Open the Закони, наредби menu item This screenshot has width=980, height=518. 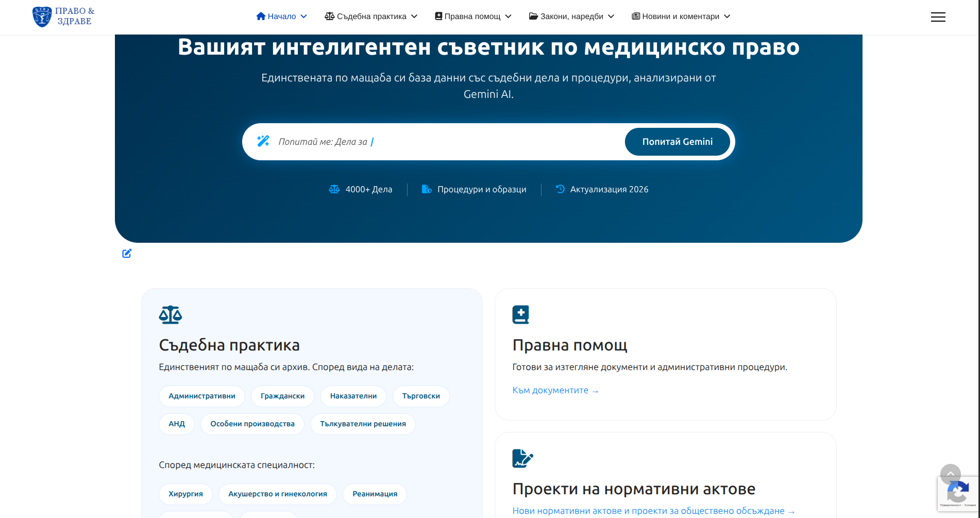point(571,16)
